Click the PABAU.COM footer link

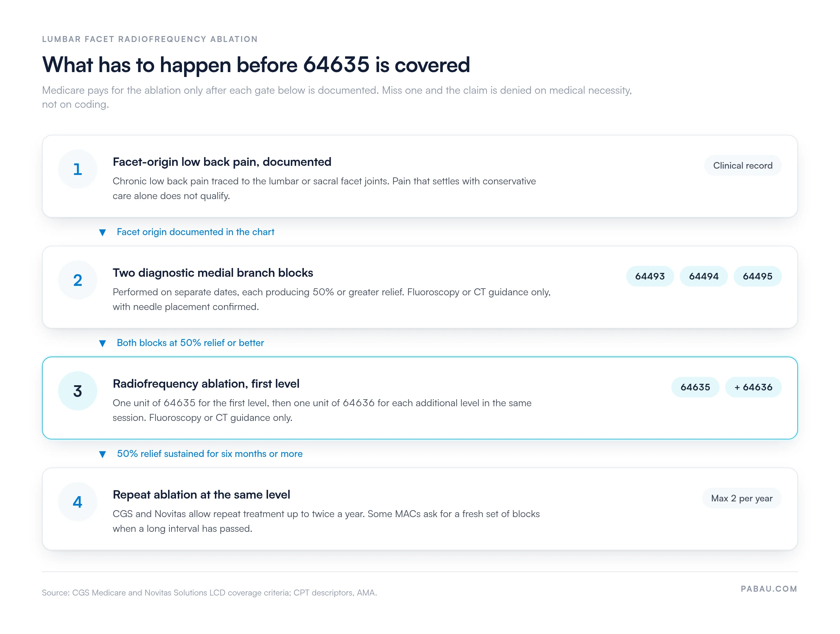tap(769, 589)
